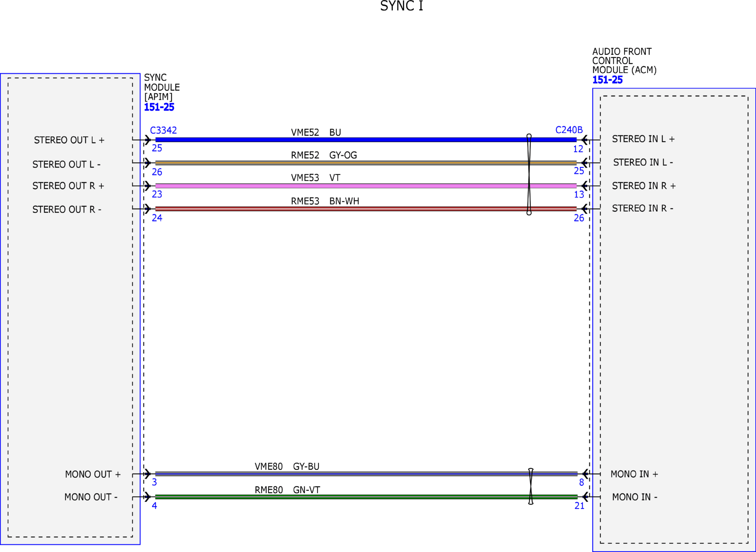Open the 151-25 link under SYNC MODULE
Image resolution: width=756 pixels, height=552 pixels.
159,107
